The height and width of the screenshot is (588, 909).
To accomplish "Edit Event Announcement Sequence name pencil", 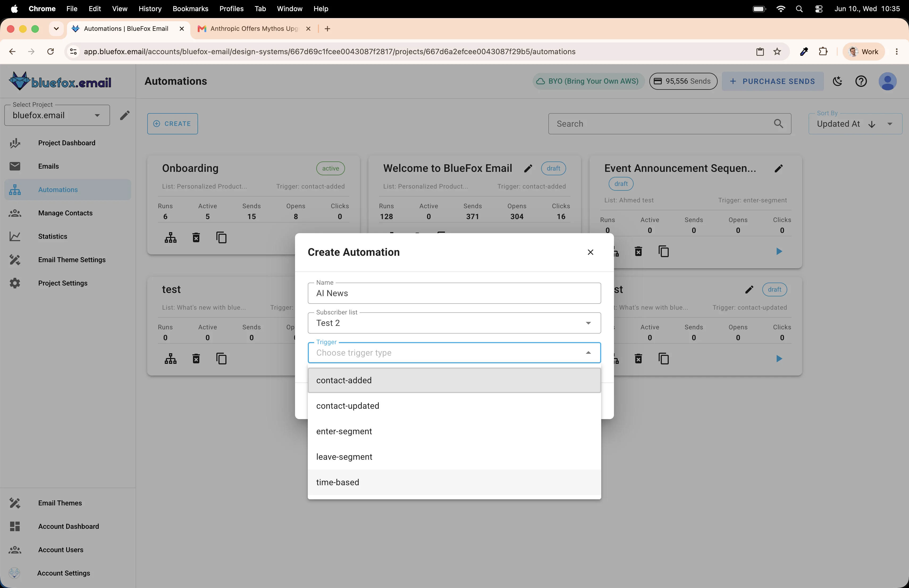I will [x=778, y=168].
